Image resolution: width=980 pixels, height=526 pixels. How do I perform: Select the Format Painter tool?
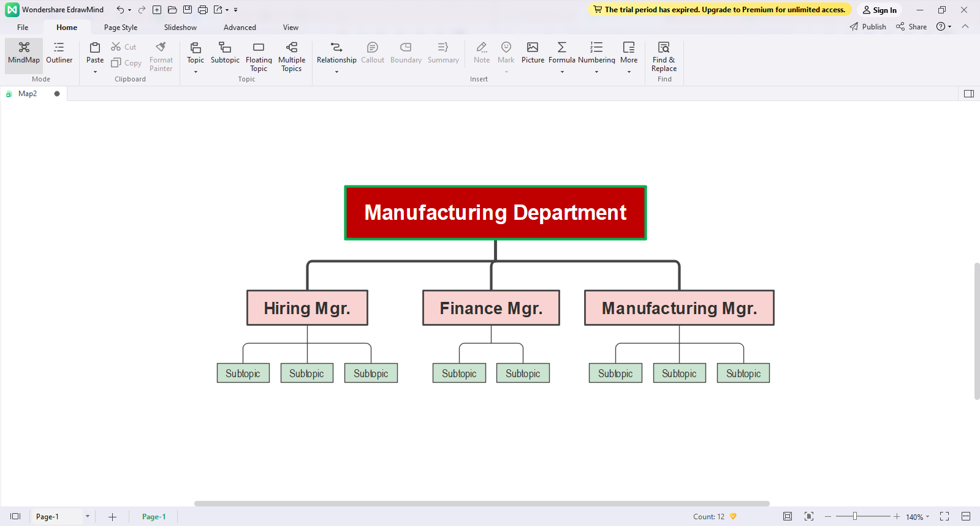(161, 56)
